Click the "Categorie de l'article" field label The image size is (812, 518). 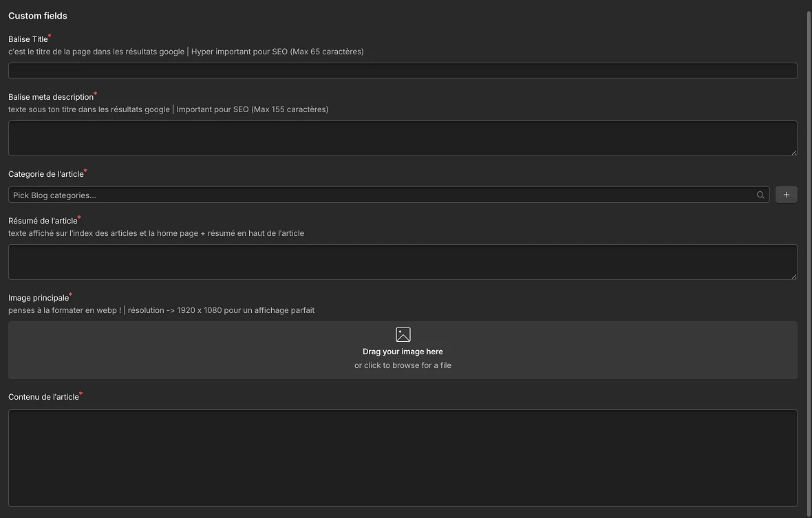pyautogui.click(x=45, y=174)
